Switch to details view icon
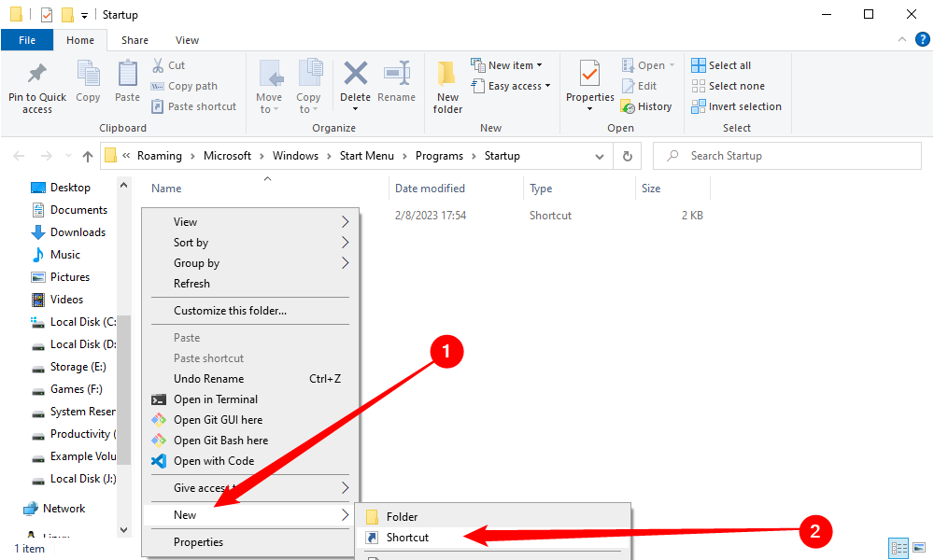This screenshot has width=934, height=560. pos(899,548)
